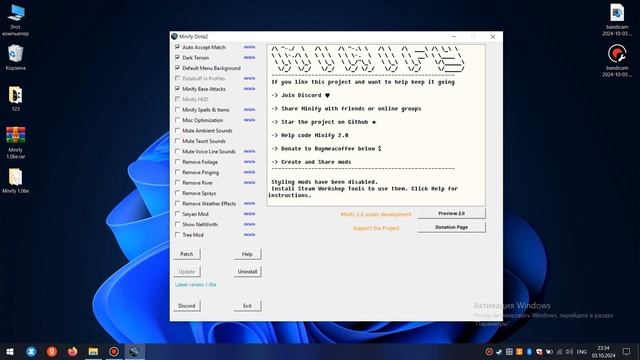Click the Exit button
Viewport: 640px width, 360px height.
click(247, 306)
